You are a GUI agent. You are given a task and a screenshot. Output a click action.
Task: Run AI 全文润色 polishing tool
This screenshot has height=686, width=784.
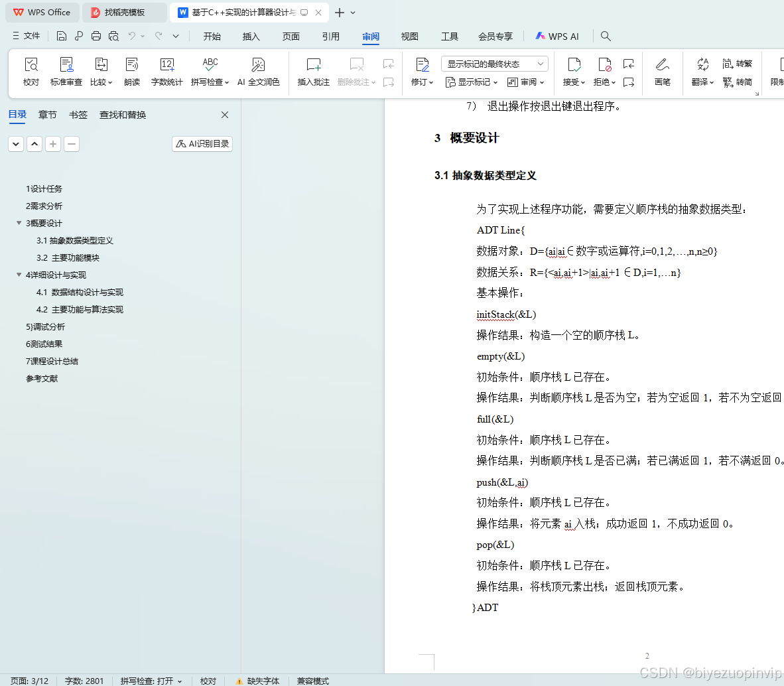(258, 72)
